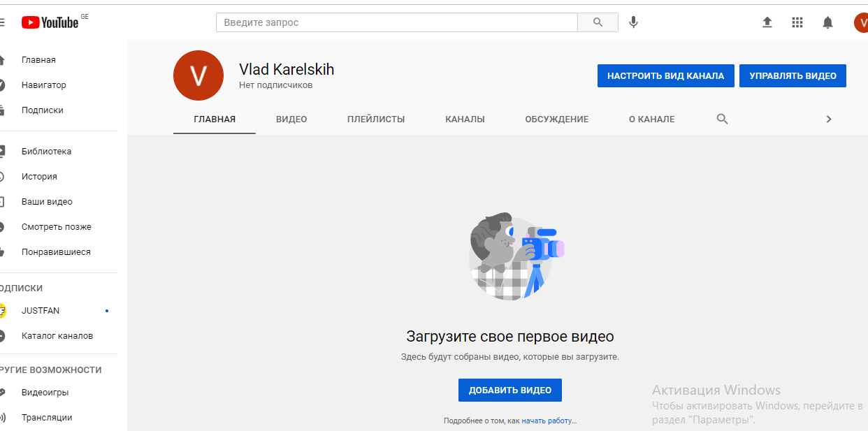The image size is (868, 431).
Task: Follow the 'начать работу' link
Action: (547, 421)
